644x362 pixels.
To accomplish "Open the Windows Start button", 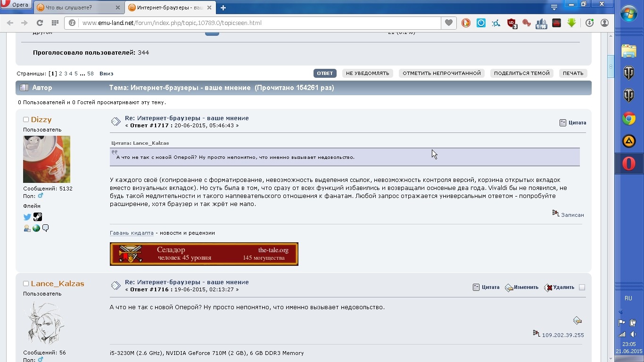I will (x=629, y=13).
